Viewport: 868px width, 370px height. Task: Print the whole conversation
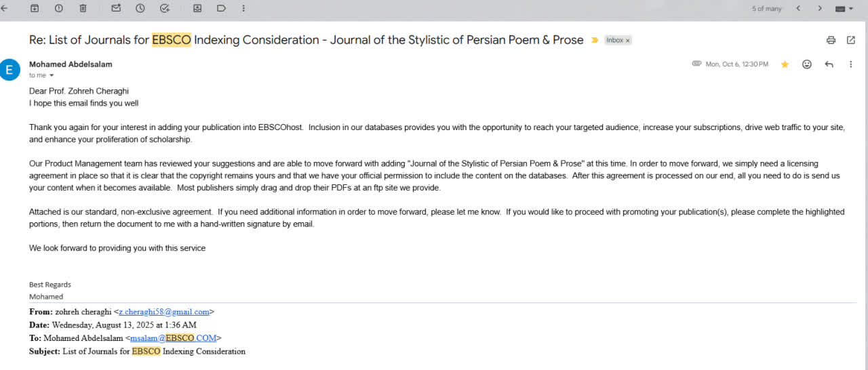831,40
